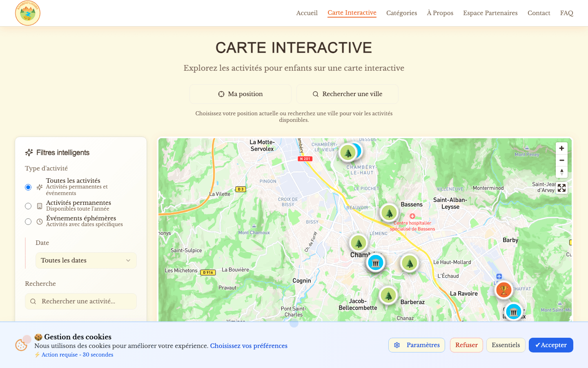This screenshot has height=368, width=588.
Task: Open the 'Toutes les dates' dropdown
Action: (x=86, y=260)
